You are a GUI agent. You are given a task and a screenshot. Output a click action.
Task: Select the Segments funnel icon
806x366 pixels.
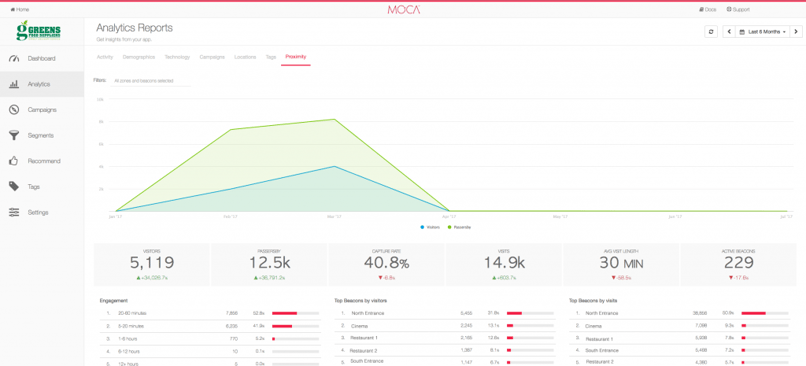tap(14, 135)
